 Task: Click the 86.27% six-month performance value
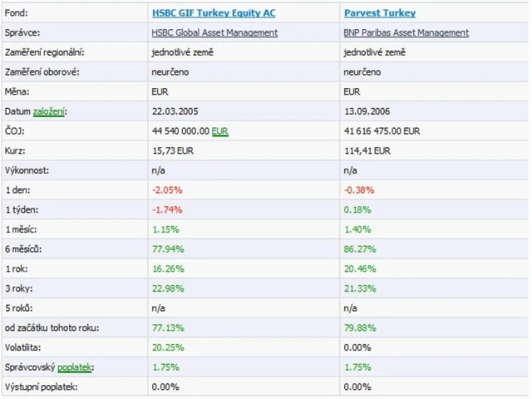click(358, 249)
